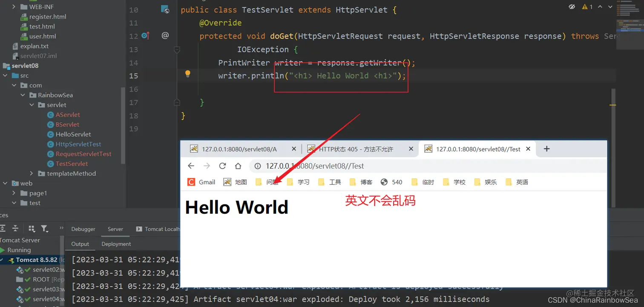Open TestServlet in the project tree

[x=72, y=164]
